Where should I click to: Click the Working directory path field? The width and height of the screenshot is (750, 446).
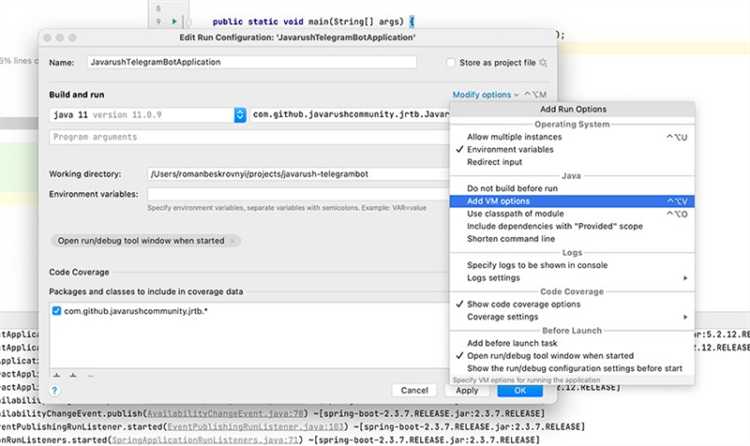coord(298,174)
